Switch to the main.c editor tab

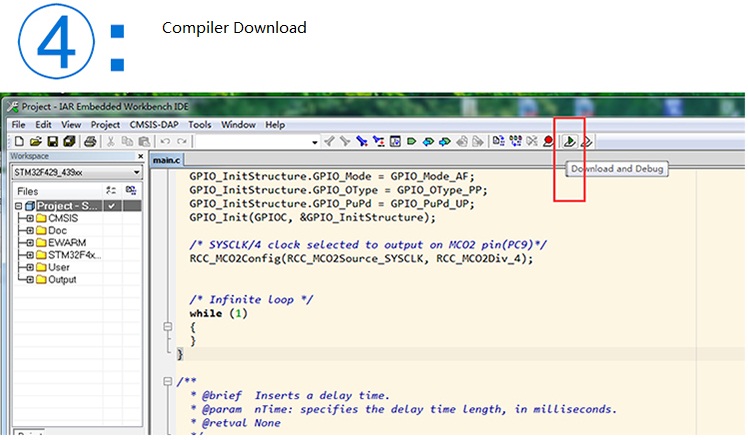point(166,160)
